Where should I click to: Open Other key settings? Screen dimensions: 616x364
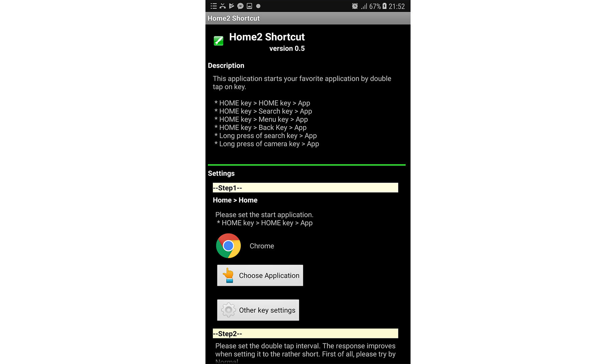(x=258, y=310)
